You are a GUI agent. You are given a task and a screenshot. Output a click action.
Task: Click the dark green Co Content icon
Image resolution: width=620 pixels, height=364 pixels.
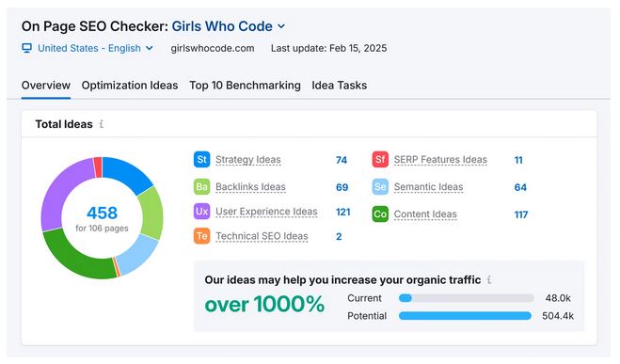[x=380, y=214]
